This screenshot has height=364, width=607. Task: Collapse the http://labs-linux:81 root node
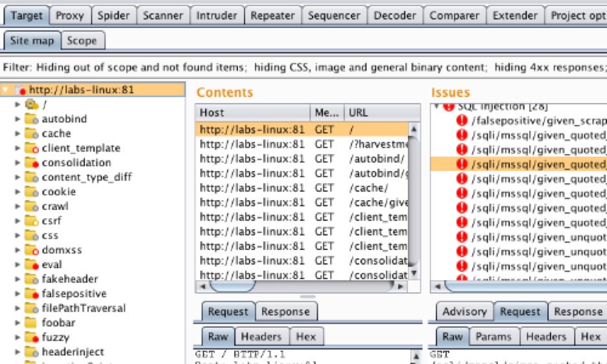[x=6, y=90]
